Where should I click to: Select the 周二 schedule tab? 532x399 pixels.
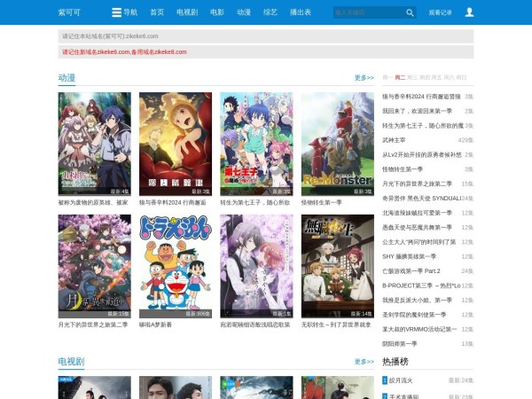(x=400, y=78)
